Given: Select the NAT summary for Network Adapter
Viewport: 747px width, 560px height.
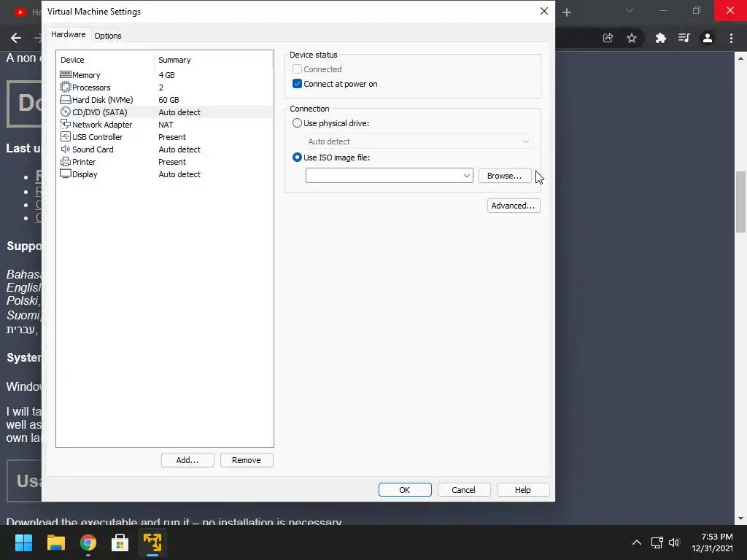Looking at the screenshot, I should pos(166,125).
